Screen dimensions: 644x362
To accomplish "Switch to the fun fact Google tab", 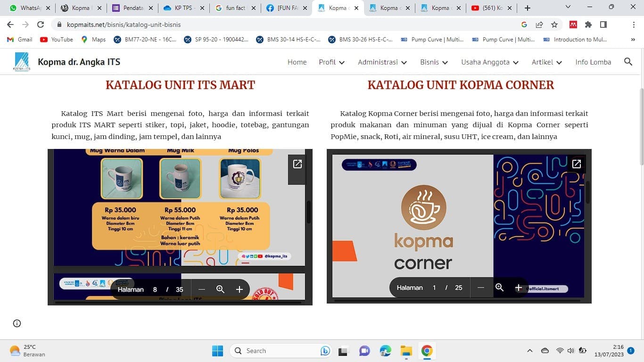I will coord(235,8).
